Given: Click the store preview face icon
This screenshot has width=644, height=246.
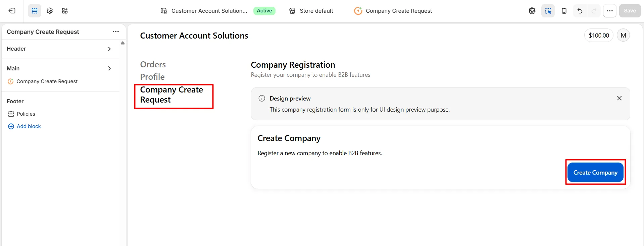Looking at the screenshot, I should tap(532, 11).
